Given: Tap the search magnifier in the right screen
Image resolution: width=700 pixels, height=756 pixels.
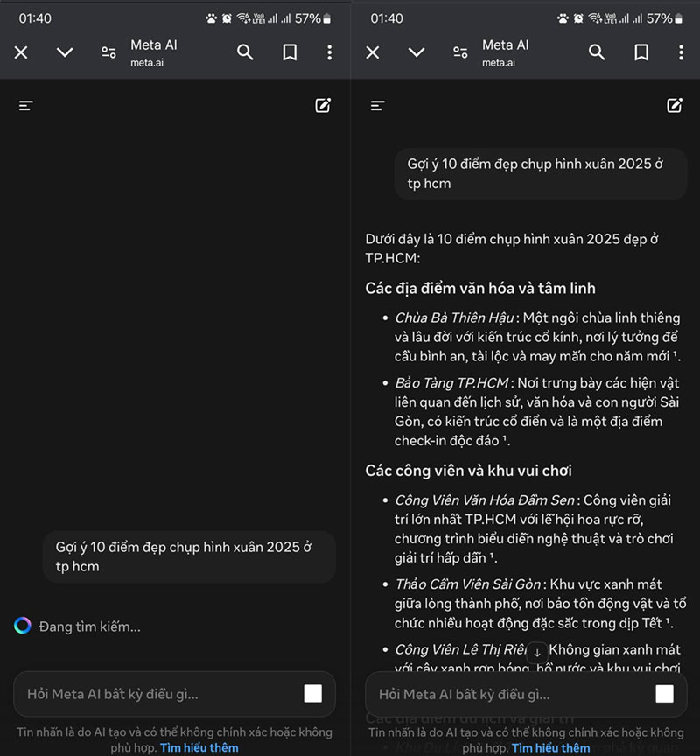Looking at the screenshot, I should (x=597, y=52).
